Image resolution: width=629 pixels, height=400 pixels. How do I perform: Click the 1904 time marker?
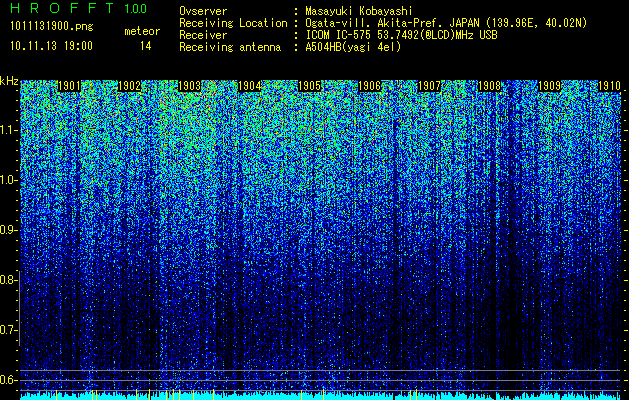250,86
